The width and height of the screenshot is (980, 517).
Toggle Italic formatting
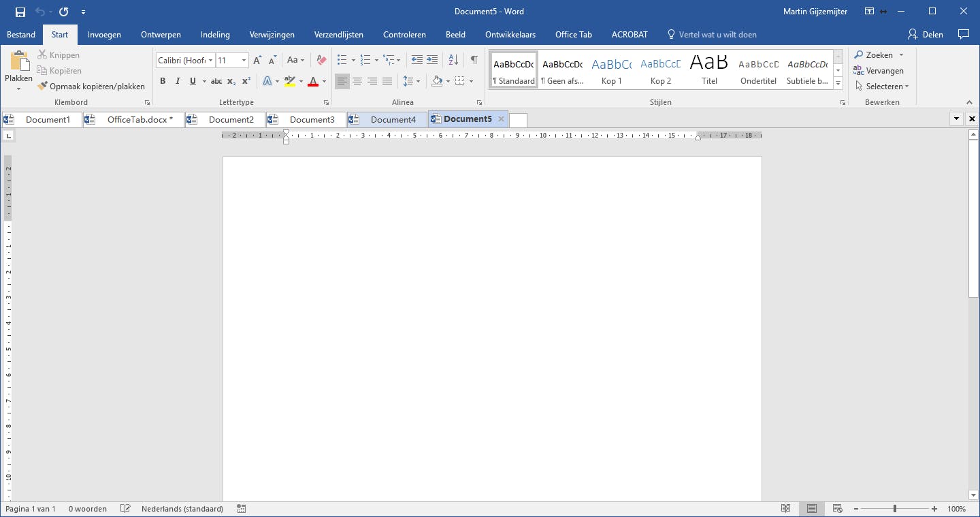click(178, 81)
